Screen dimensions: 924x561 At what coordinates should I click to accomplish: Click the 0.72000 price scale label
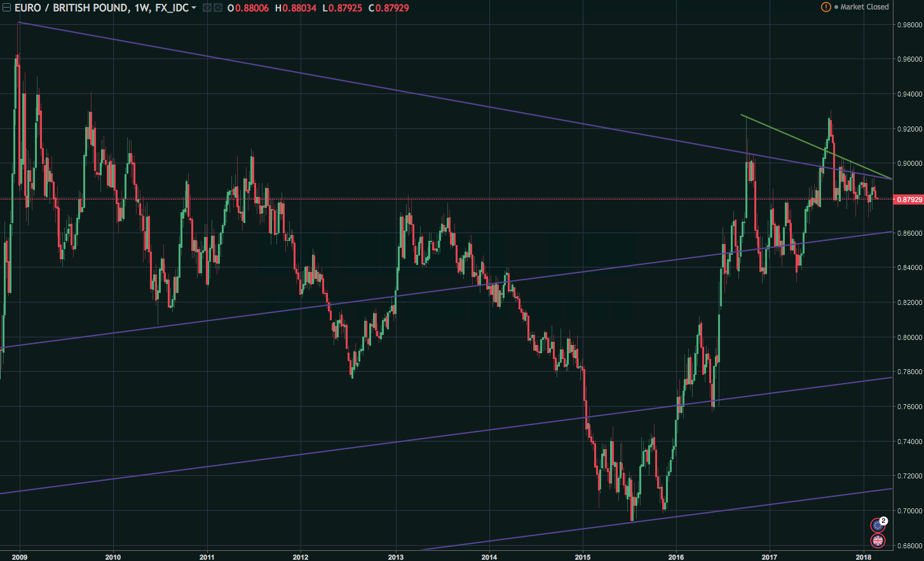point(909,476)
